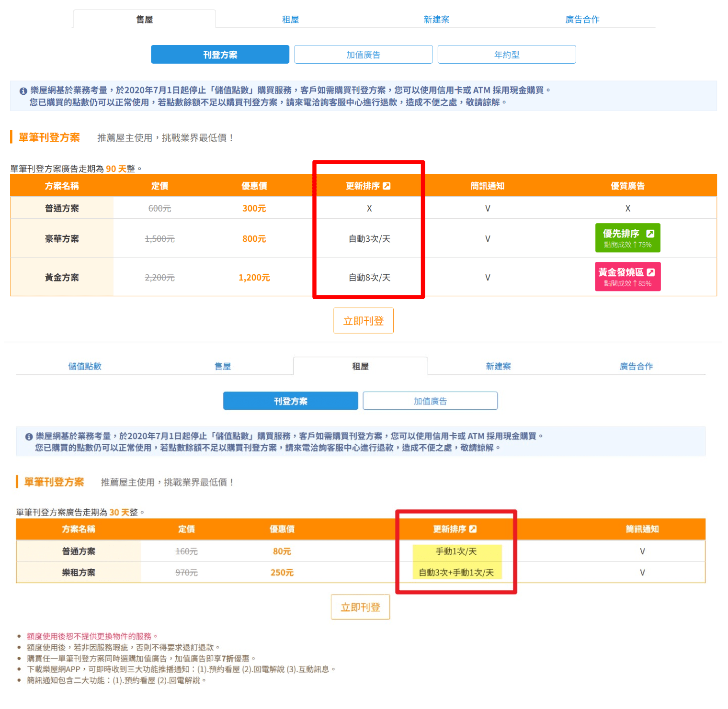This screenshot has width=728, height=709.
Task: Click upper 單筆刊登方案 section heading
Action: pyautogui.click(x=49, y=137)
